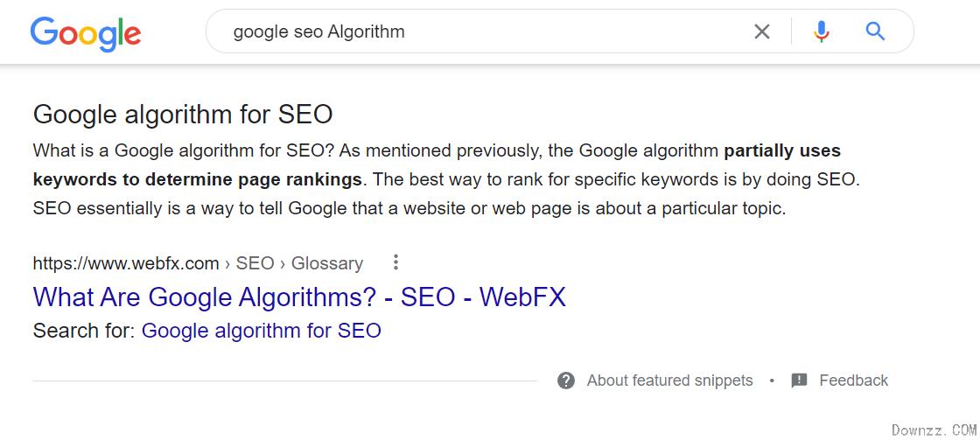Screen dimensions: 980x440
Task: Start voice search with microphone icon
Action: coord(822,31)
